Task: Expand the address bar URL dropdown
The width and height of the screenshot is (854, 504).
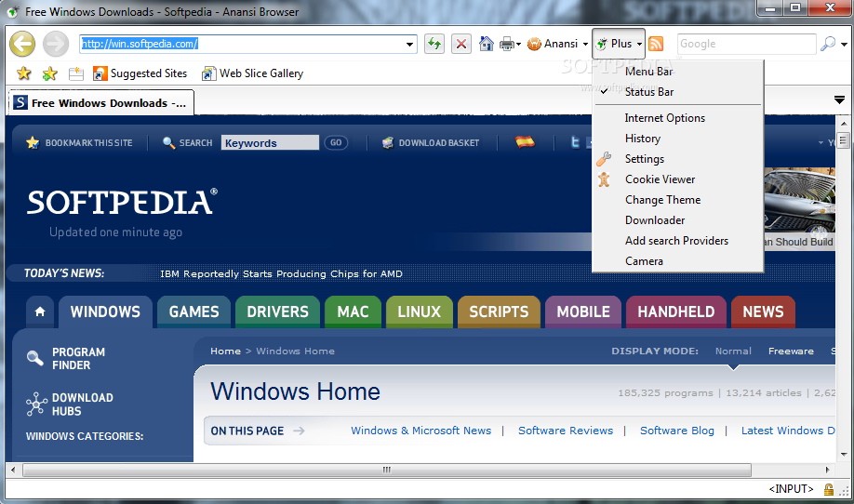Action: [x=409, y=44]
